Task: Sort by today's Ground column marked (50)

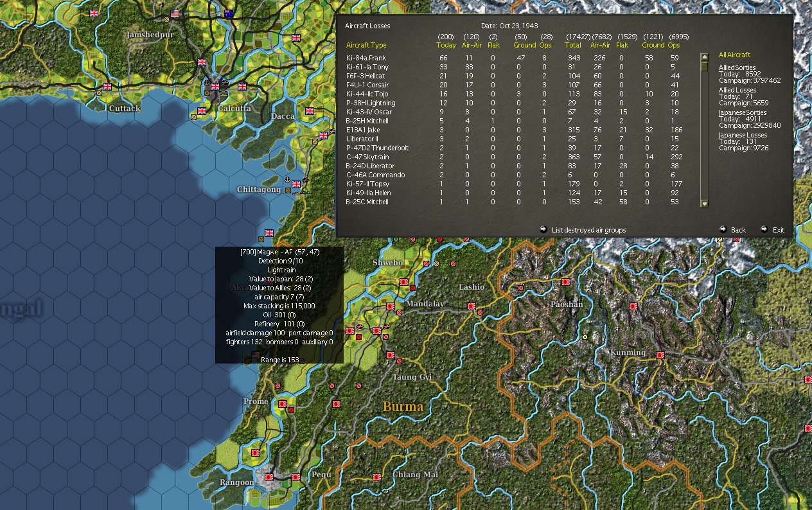Action: [x=524, y=46]
